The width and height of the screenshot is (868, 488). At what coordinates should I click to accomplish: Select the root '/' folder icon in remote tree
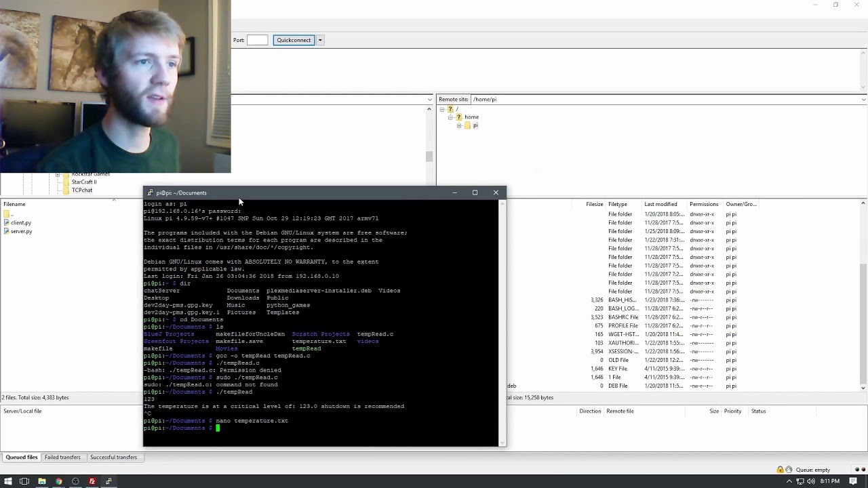point(450,108)
